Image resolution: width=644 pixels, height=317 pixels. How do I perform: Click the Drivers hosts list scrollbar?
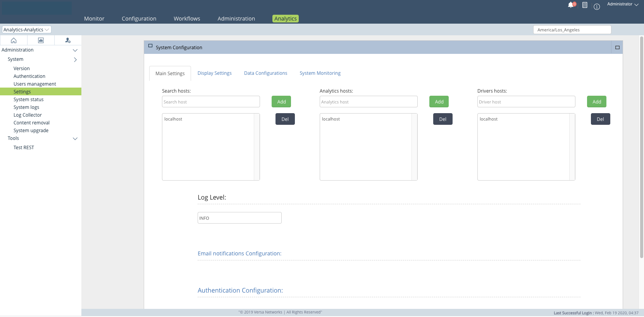572,147
